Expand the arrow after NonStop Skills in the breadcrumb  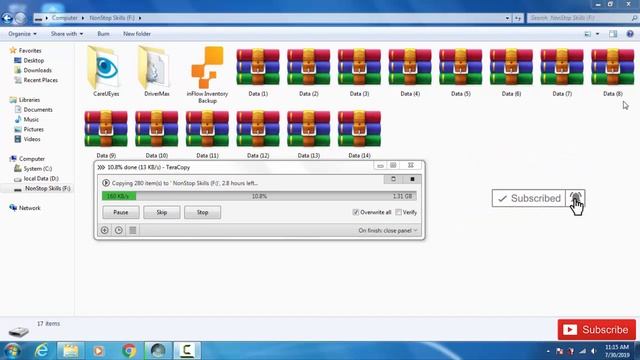140,18
